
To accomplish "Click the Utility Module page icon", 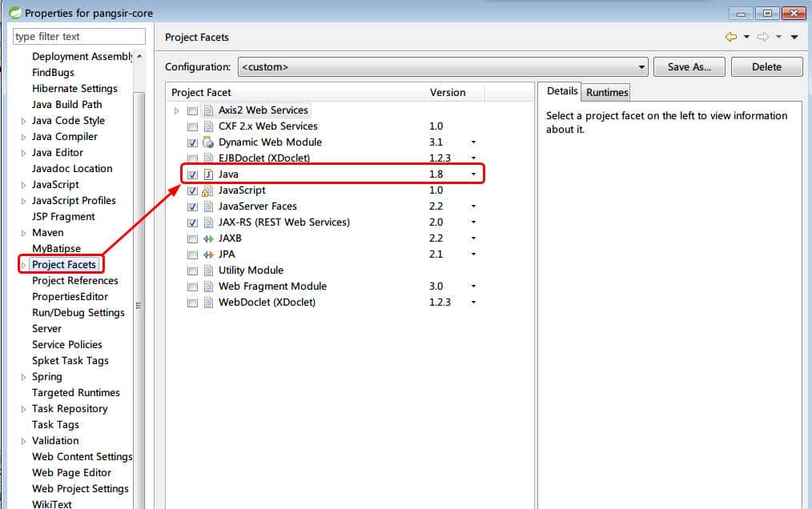I will coord(208,271).
